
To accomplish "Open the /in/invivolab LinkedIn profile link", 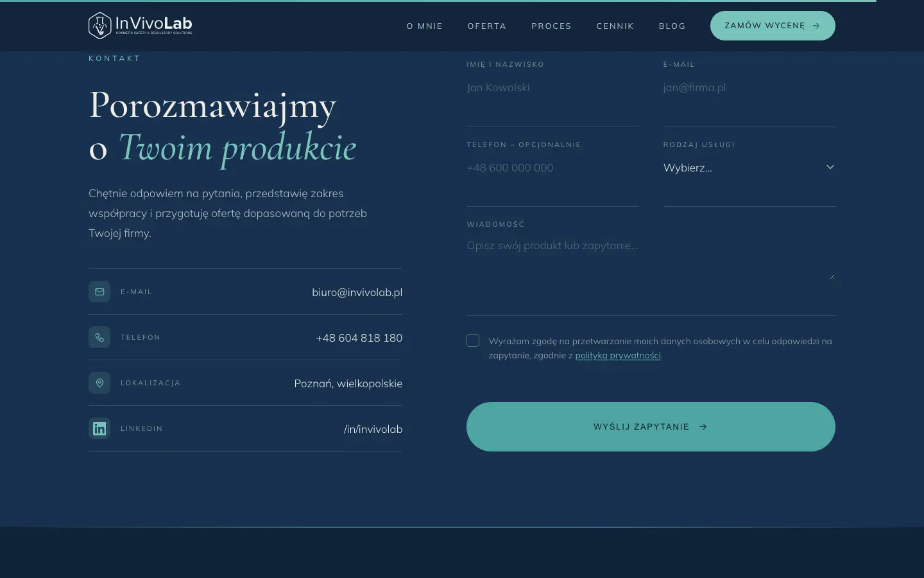I will [373, 429].
